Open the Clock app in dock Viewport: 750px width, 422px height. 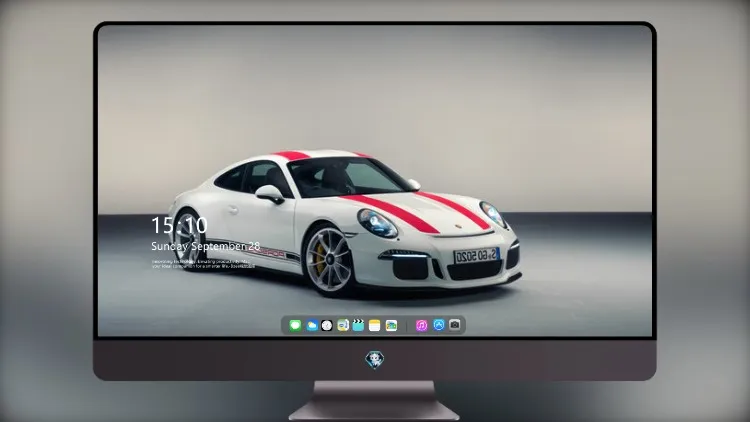[x=327, y=325]
